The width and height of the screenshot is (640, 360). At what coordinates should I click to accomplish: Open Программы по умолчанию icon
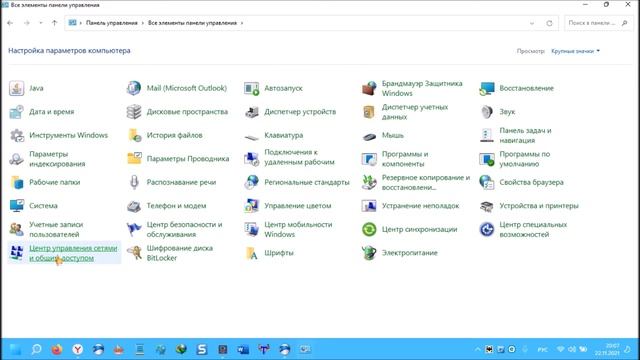(x=487, y=159)
